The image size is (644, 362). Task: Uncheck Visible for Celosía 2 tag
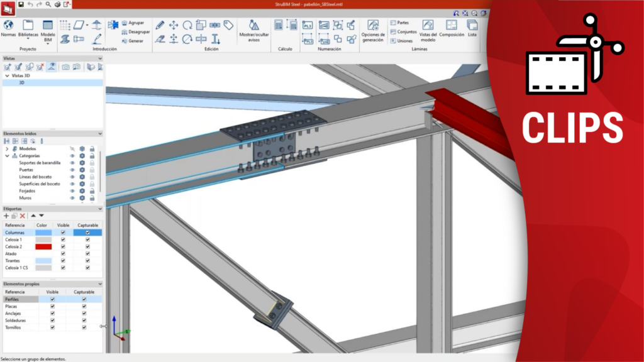(x=63, y=246)
